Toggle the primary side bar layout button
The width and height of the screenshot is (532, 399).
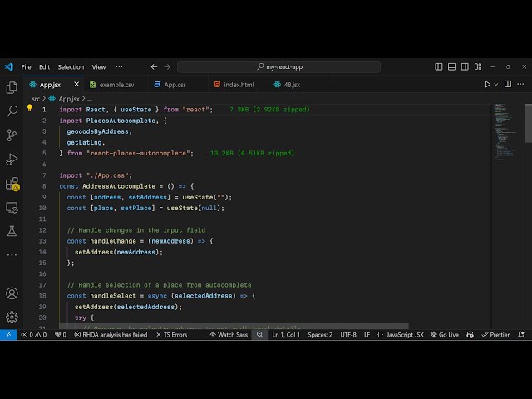click(439, 66)
